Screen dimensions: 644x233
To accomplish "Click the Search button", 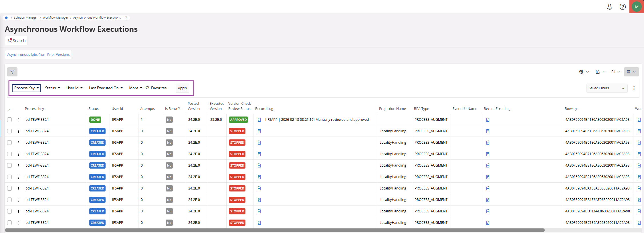I will point(16,41).
